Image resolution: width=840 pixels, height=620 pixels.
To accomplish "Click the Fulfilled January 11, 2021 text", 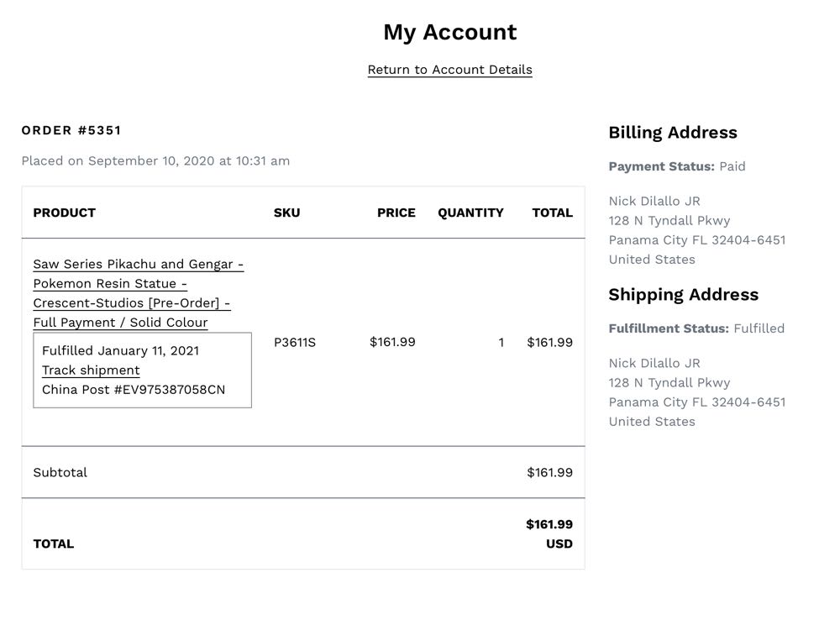I will (x=120, y=350).
